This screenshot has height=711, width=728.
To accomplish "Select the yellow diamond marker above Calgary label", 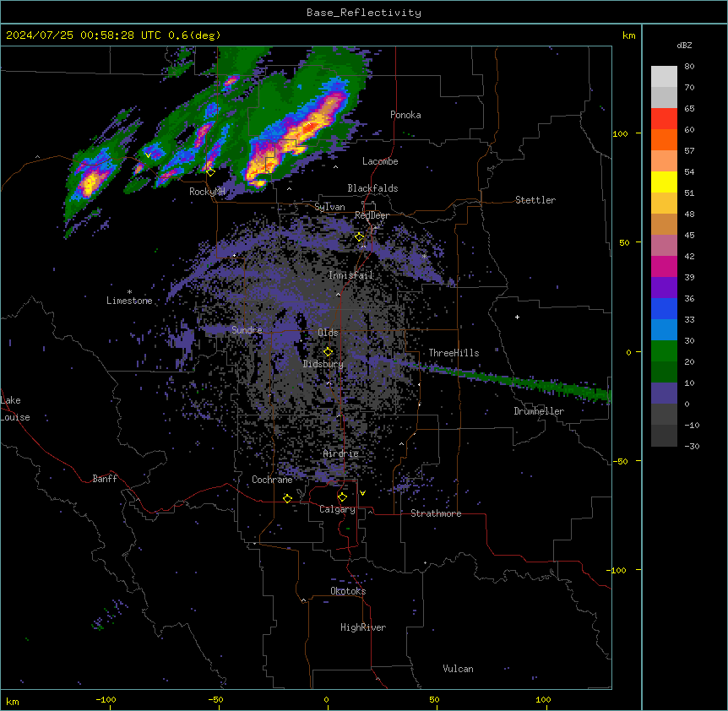I will 342,497.
